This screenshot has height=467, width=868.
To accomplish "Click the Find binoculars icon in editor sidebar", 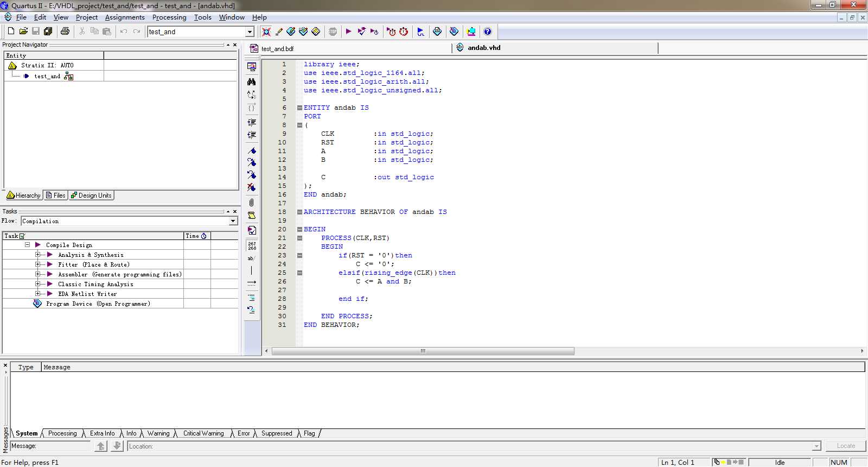I will 252,81.
